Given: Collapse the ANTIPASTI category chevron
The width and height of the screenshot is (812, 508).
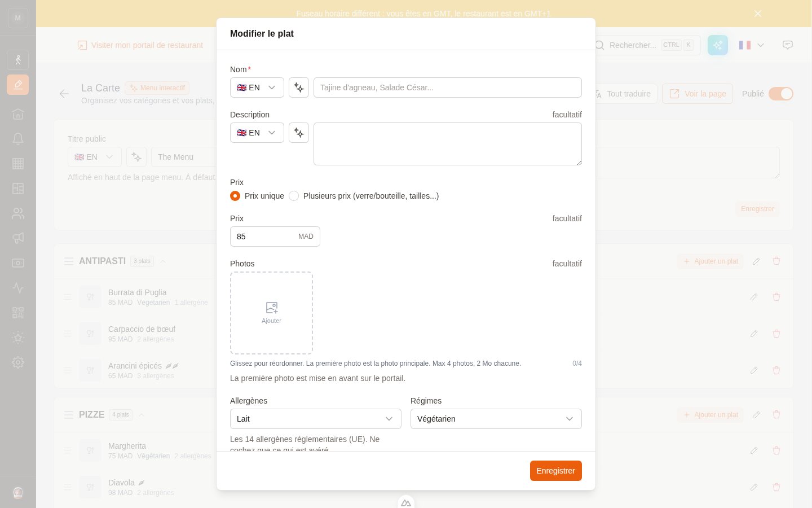Looking at the screenshot, I should (x=163, y=261).
